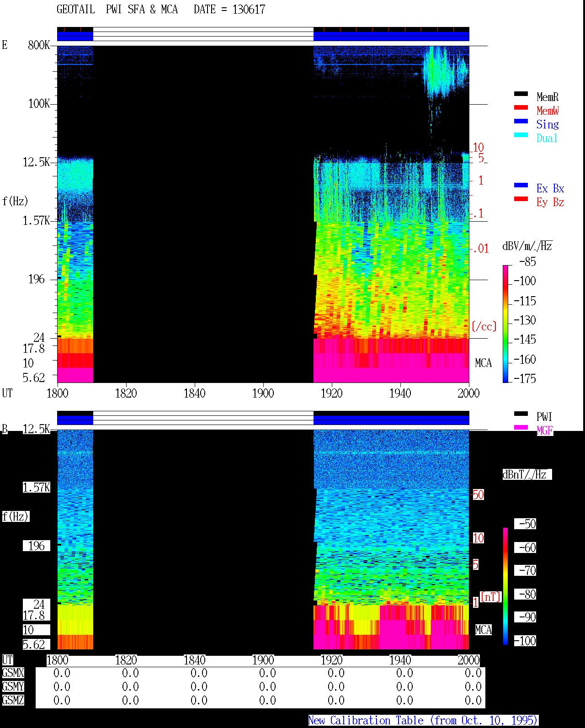The image size is (585, 728).
Task: Click the red [/cc] density label
Action: point(484,326)
